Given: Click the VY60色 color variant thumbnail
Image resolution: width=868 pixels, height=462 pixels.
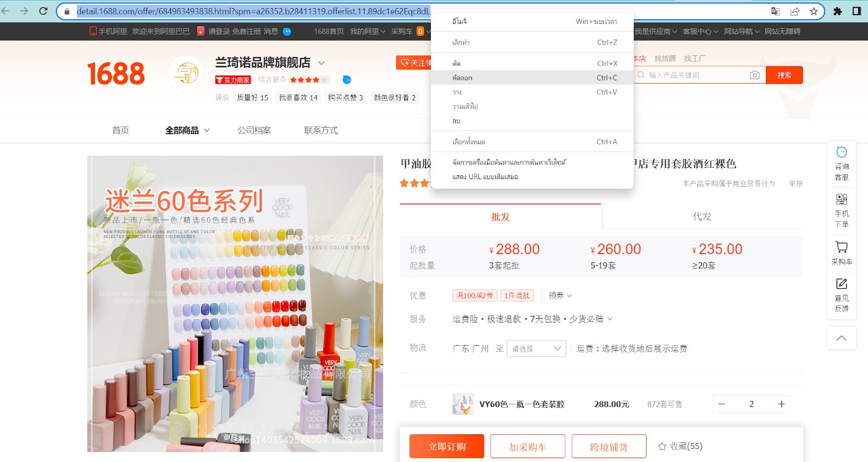Looking at the screenshot, I should (x=463, y=404).
